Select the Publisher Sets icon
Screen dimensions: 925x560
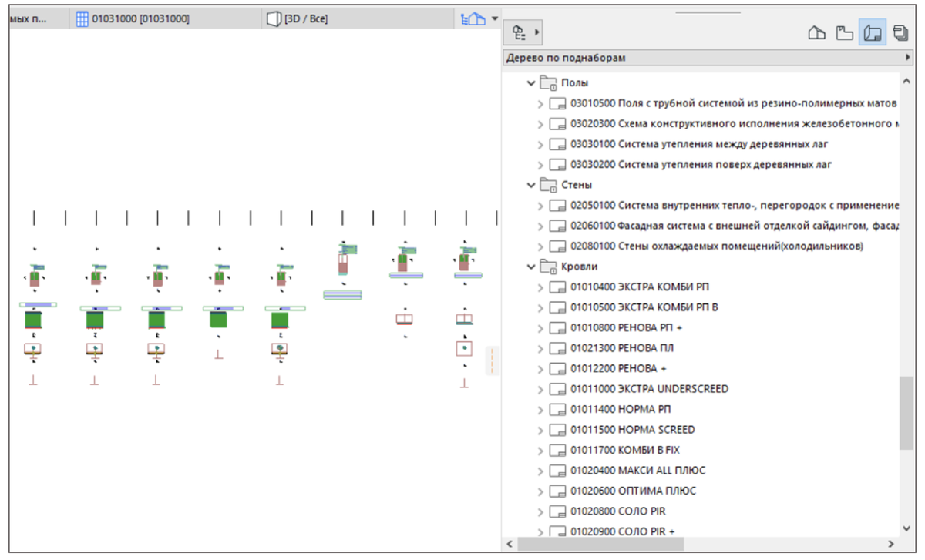click(900, 33)
